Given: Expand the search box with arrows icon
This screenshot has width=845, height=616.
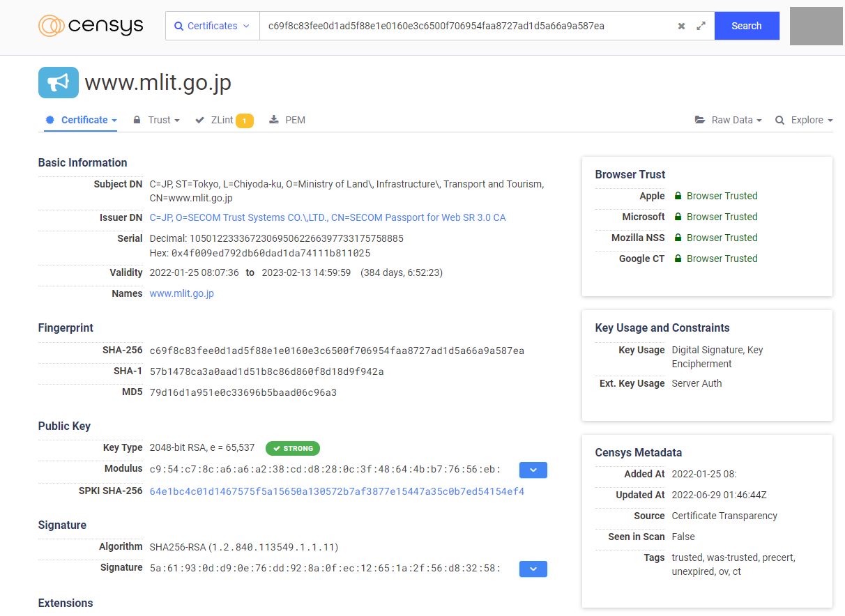Looking at the screenshot, I should (x=701, y=26).
